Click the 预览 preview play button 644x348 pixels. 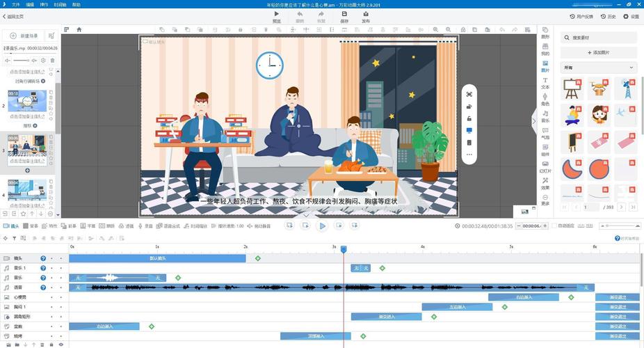click(x=276, y=17)
